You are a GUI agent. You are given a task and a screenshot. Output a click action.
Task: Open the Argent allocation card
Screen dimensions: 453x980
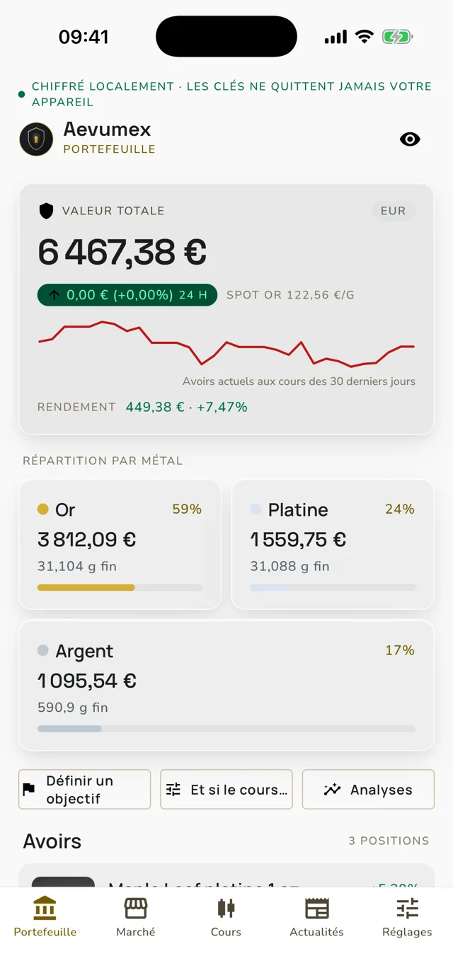(226, 686)
